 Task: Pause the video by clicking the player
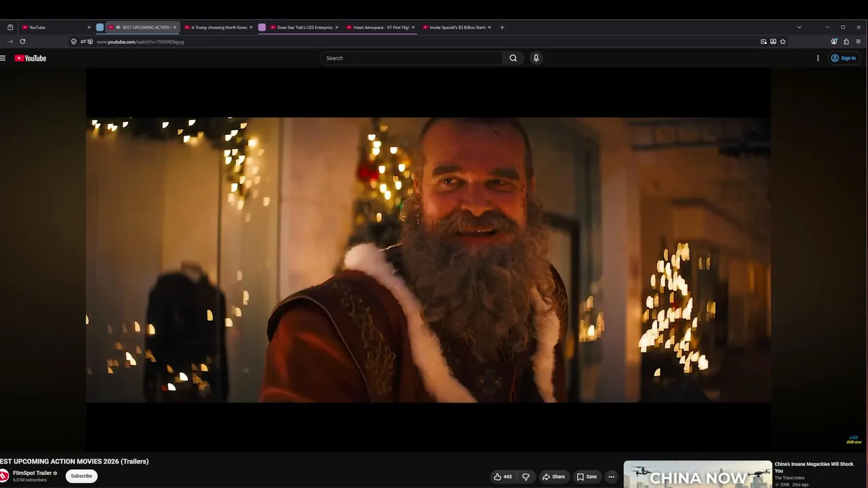[428, 260]
